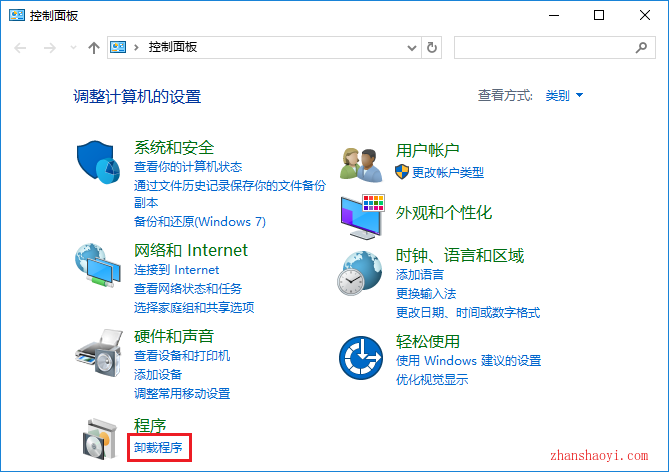The height and width of the screenshot is (472, 669).
Task: Open 硬件和声音 category heading
Action: [x=174, y=336]
